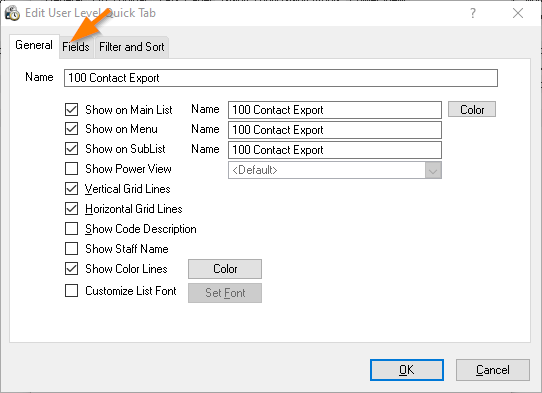Toggle Show on Menu checkbox
Image resolution: width=542 pixels, height=393 pixels.
coord(72,129)
